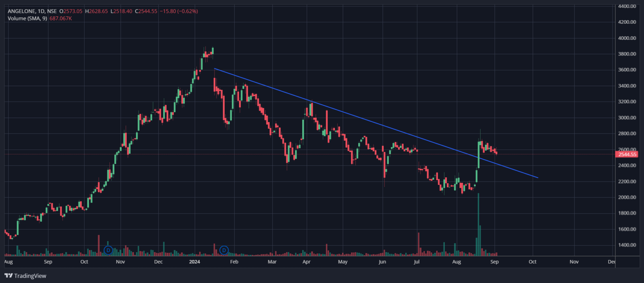Click the tall red volume bar in July
The width and height of the screenshot is (644, 283).
tap(419, 244)
